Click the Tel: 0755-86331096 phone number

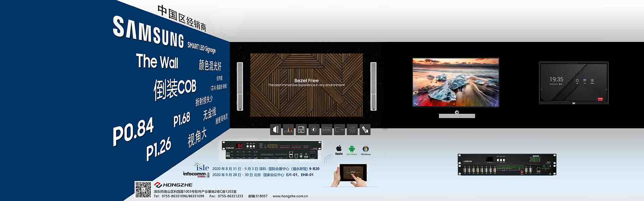(179, 196)
